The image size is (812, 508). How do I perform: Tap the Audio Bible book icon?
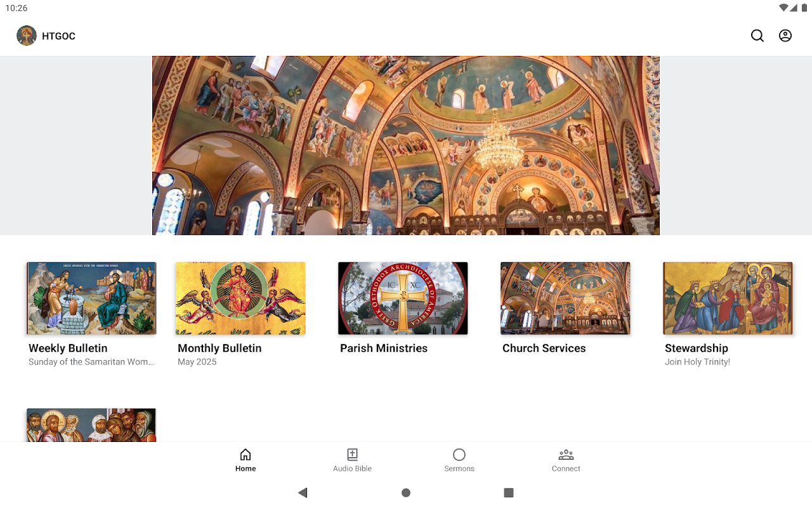[353, 455]
